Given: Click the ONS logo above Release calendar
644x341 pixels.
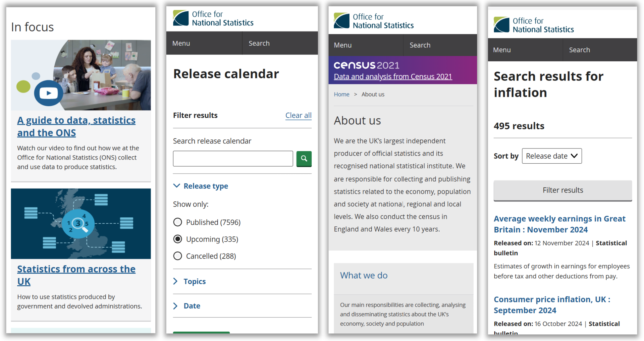Looking at the screenshot, I should [213, 18].
